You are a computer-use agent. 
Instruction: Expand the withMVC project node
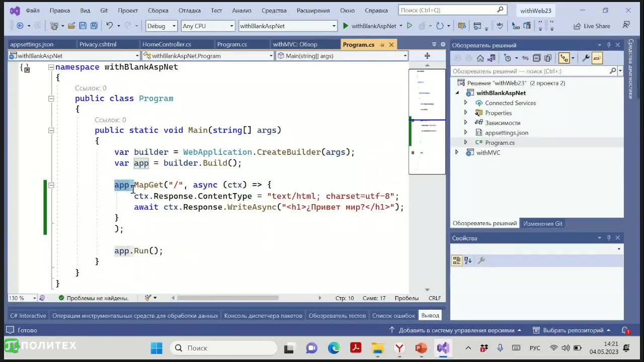coord(457,152)
